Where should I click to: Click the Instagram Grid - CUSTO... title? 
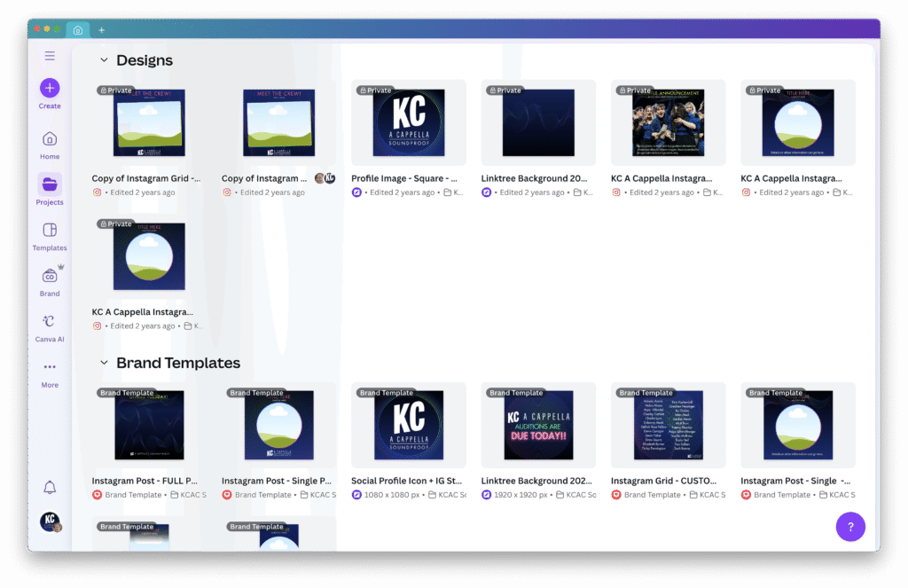coord(663,481)
